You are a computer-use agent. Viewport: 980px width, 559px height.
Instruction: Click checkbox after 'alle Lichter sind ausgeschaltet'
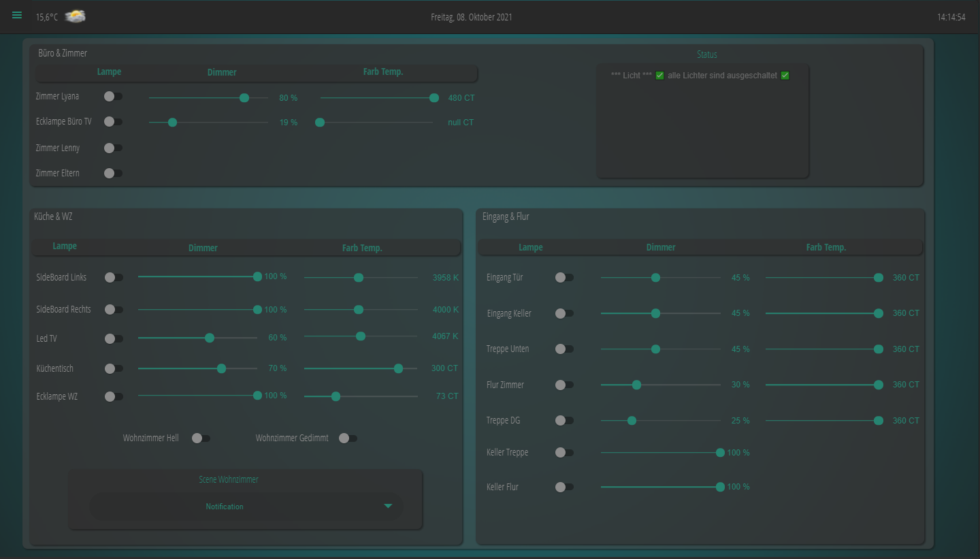coord(785,76)
